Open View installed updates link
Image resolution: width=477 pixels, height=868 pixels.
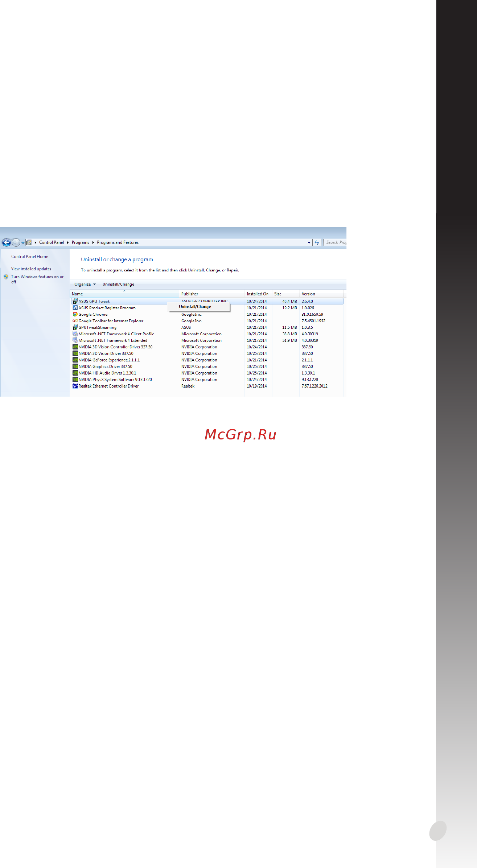pyautogui.click(x=31, y=269)
